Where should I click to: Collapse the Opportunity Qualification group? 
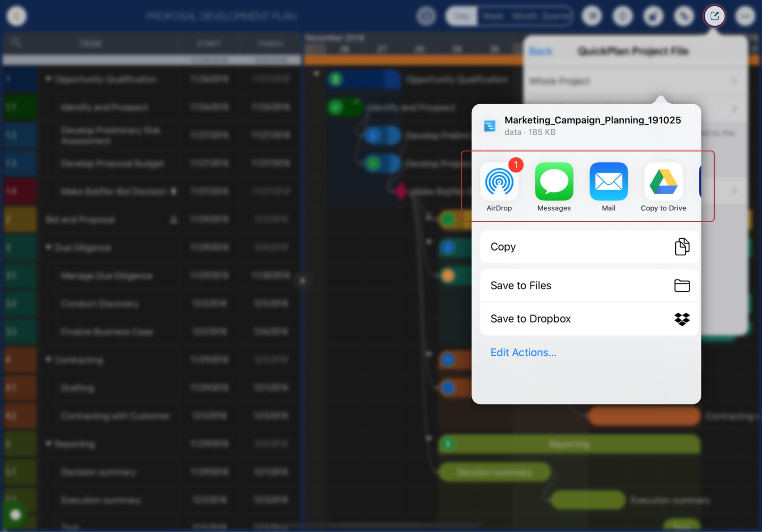pos(48,79)
